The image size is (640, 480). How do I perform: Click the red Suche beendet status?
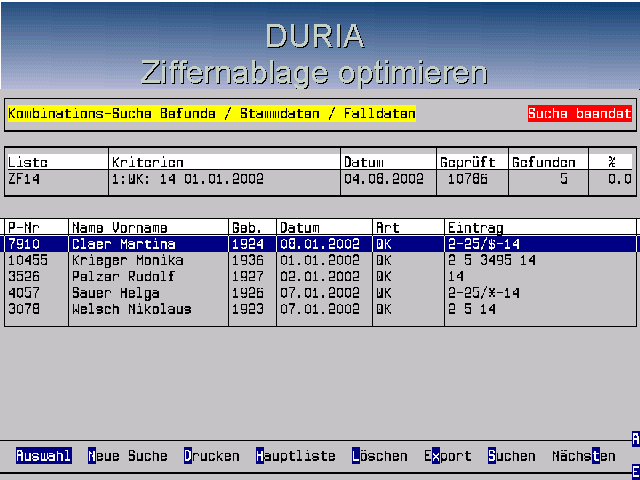[x=580, y=113]
